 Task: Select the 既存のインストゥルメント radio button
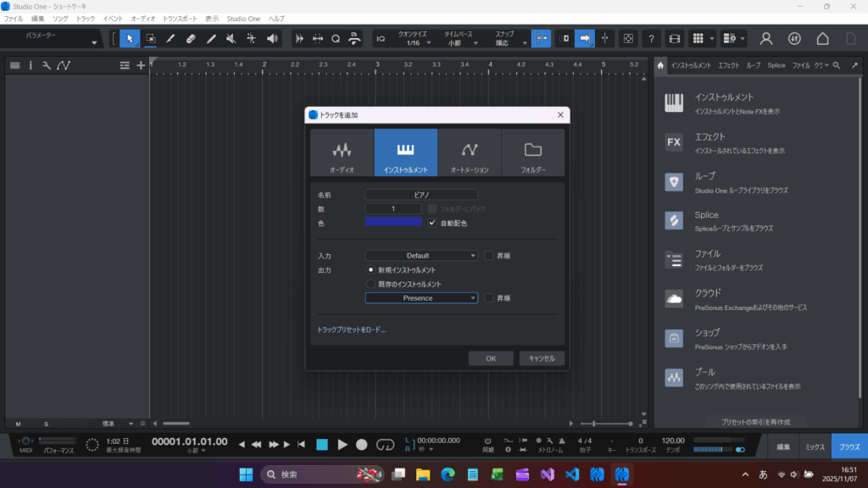click(370, 284)
